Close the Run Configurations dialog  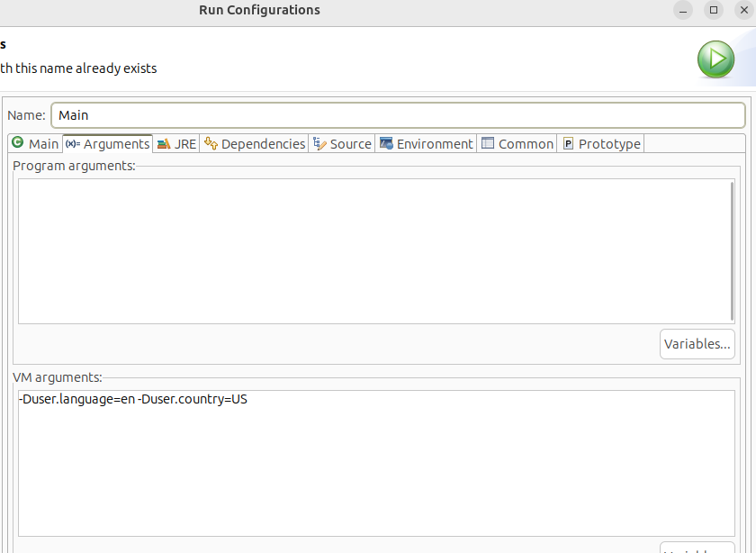[742, 11]
